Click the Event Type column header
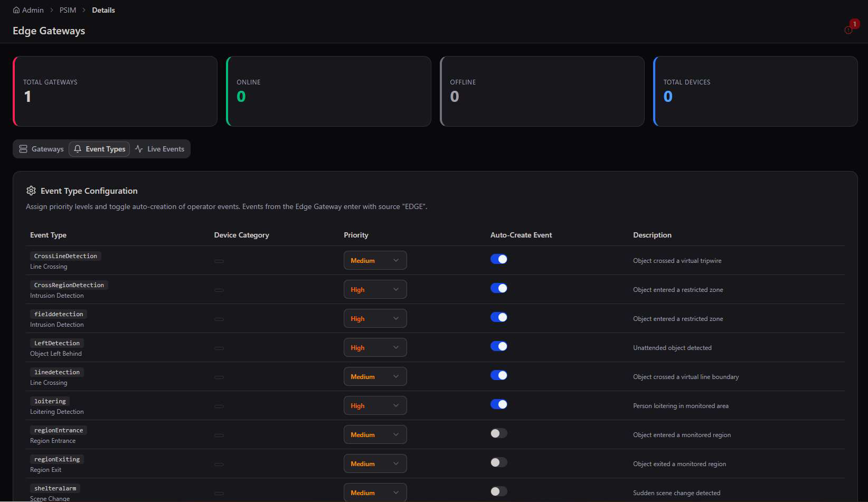The width and height of the screenshot is (868, 502). [x=48, y=235]
